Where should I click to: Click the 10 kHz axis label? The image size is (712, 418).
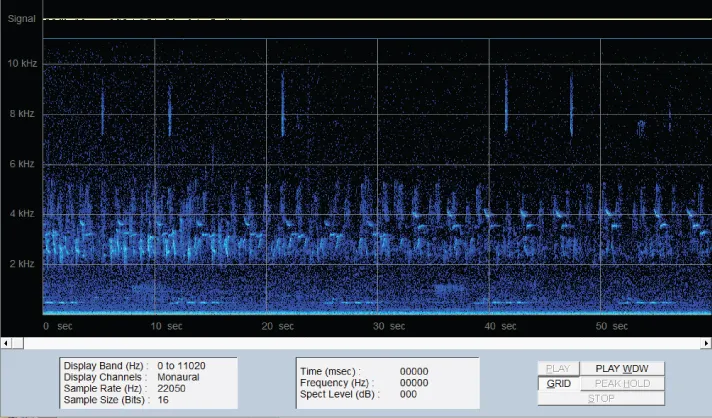[x=22, y=63]
